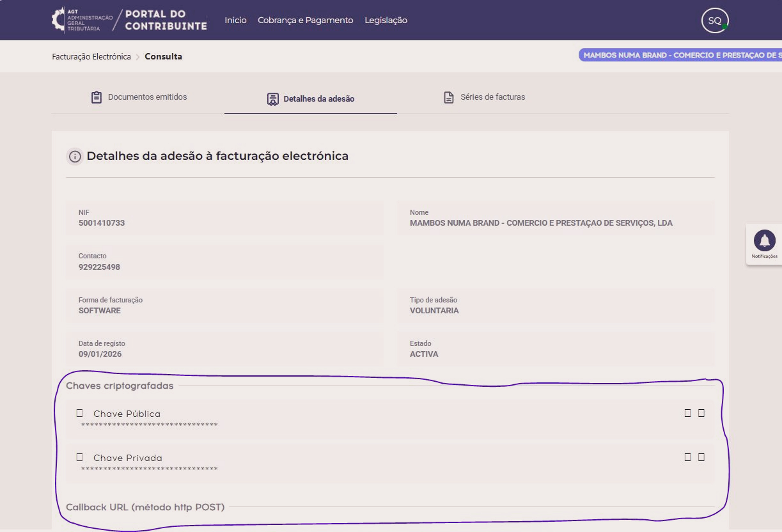
Task: Open the Séries de facturas tab
Action: [x=484, y=97]
